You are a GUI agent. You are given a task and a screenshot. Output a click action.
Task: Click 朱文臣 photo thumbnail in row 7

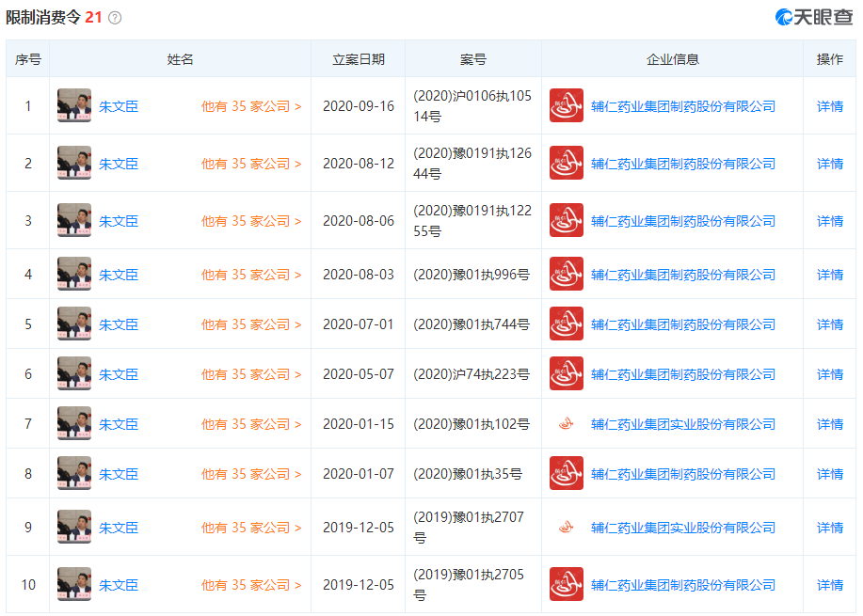coord(74,424)
